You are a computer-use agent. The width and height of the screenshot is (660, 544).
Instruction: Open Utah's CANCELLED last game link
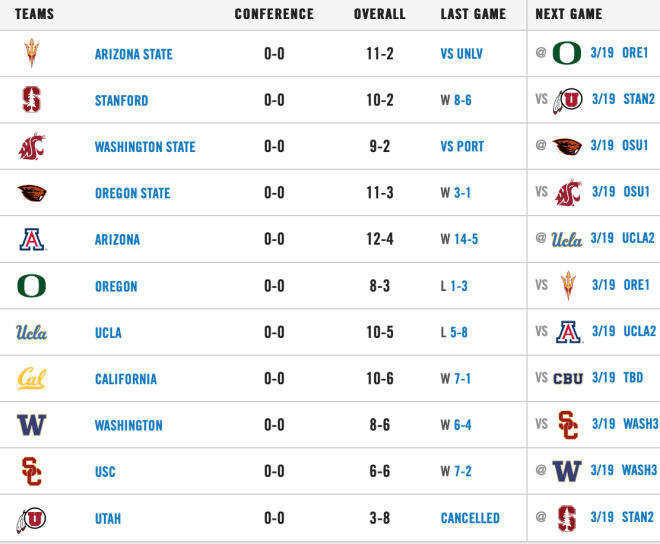470,518
